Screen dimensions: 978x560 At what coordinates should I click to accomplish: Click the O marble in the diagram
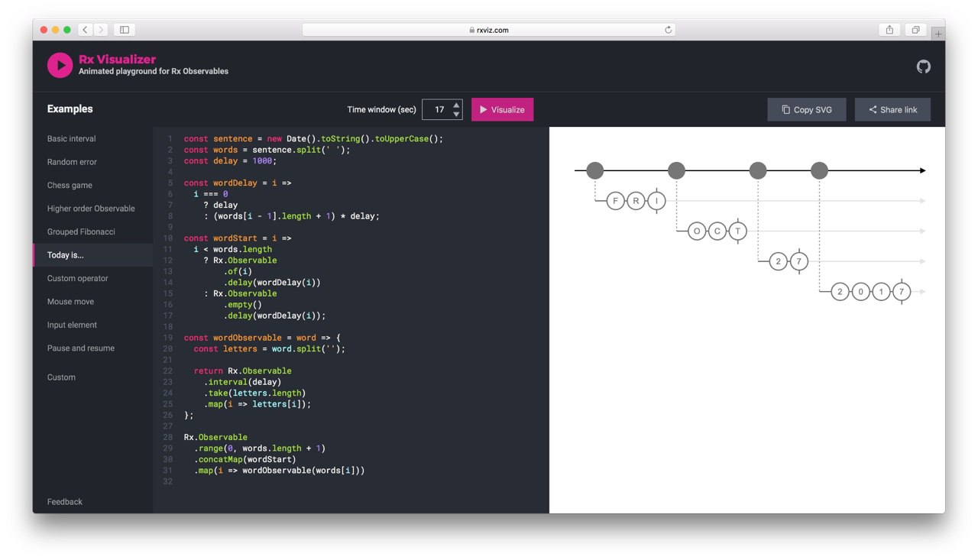[x=697, y=231]
